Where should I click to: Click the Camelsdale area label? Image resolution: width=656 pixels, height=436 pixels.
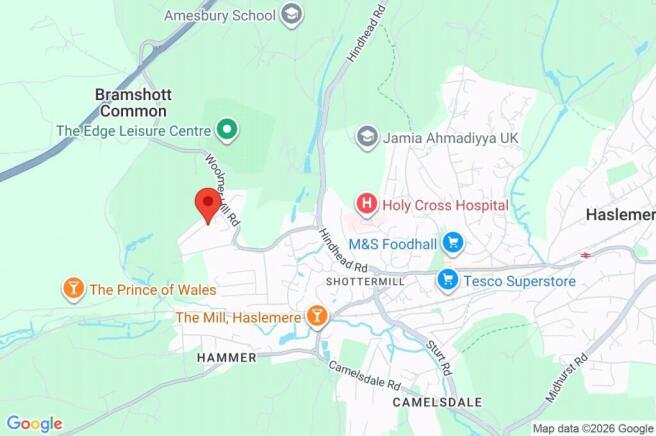point(437,403)
